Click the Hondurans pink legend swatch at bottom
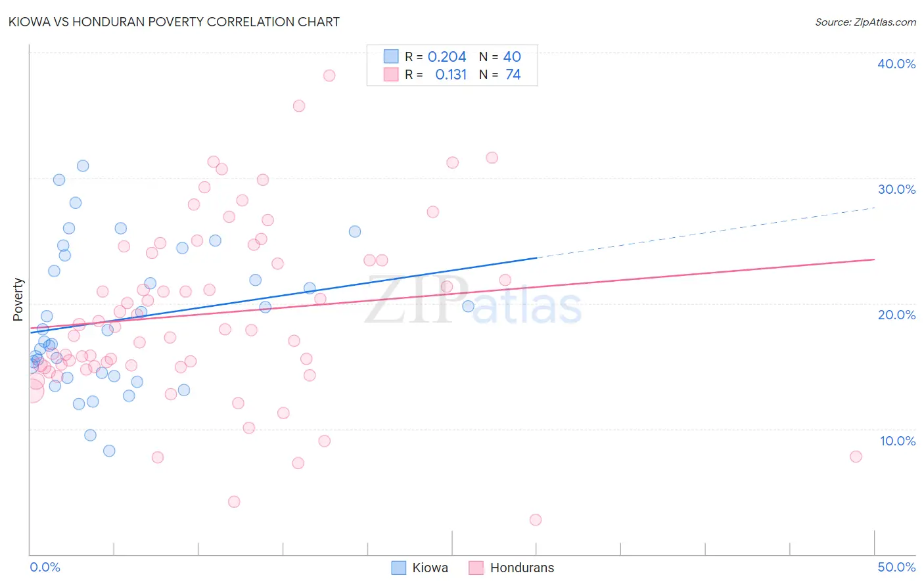Screen dimensions: 924x586 (476, 568)
